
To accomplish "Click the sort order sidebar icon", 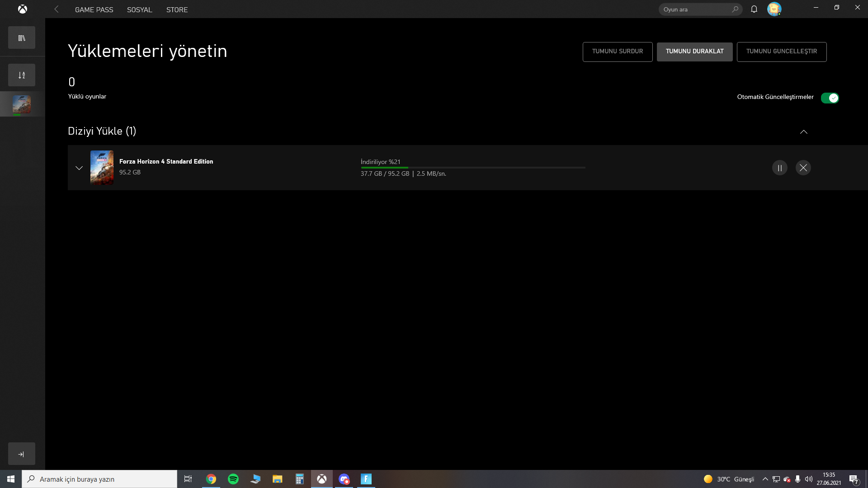I will click(22, 75).
